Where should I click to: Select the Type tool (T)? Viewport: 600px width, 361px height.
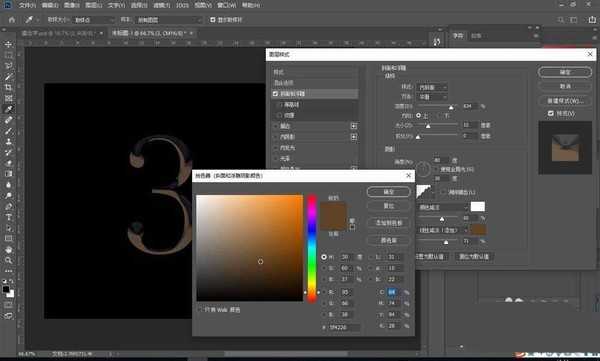pyautogui.click(x=8, y=217)
